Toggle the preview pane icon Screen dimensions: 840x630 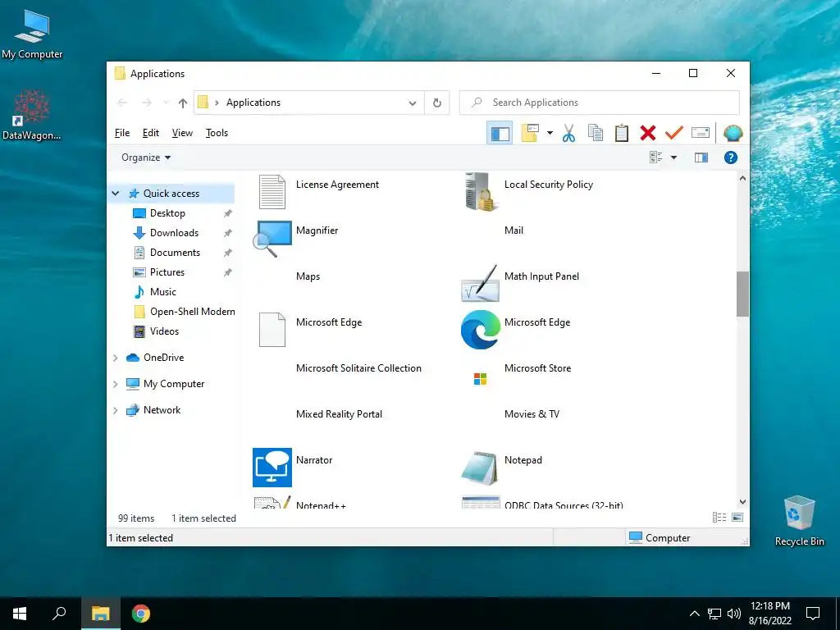(701, 157)
